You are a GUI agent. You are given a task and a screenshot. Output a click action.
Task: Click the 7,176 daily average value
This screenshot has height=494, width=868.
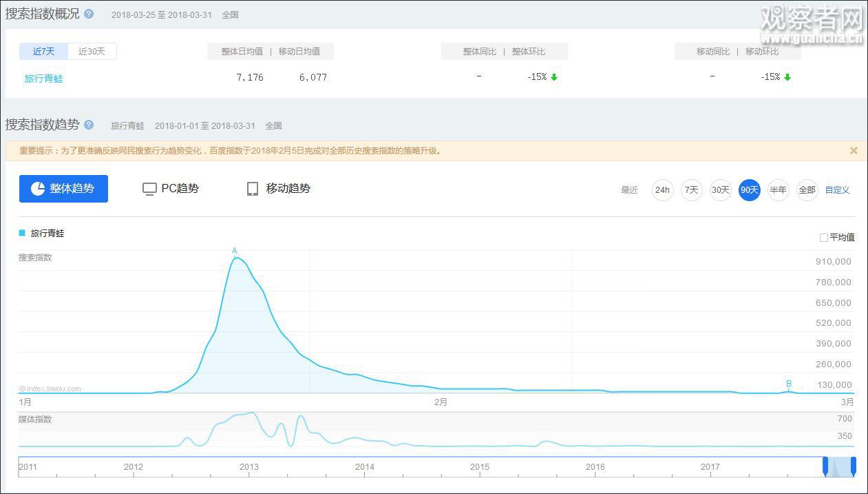point(250,77)
